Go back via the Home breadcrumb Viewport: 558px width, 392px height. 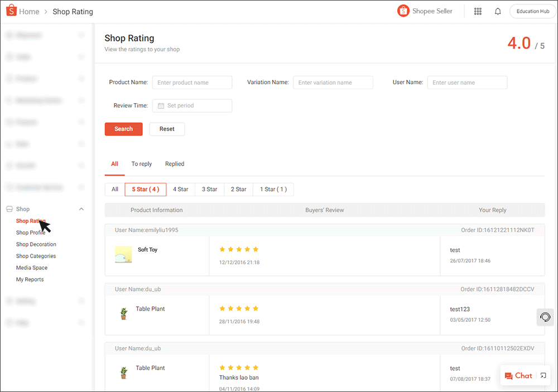pyautogui.click(x=28, y=11)
